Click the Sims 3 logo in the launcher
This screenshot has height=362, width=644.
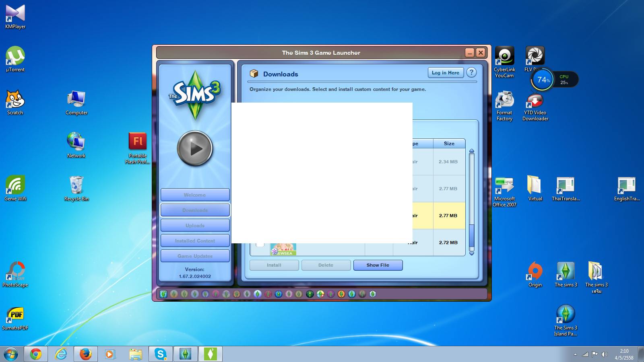coord(195,95)
